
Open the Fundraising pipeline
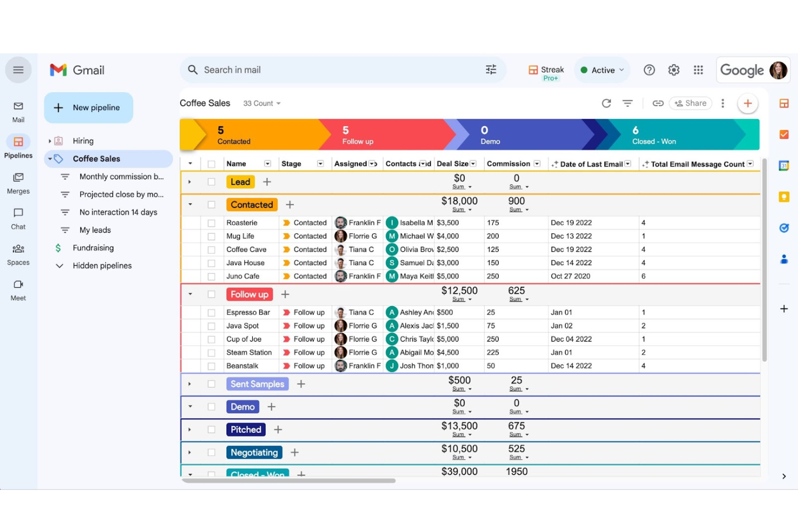(x=93, y=248)
